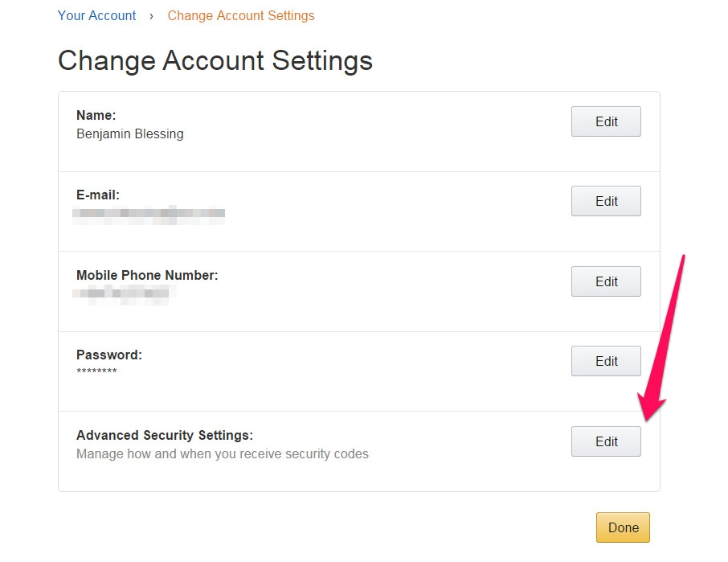Click the Change Account Settings page heading
This screenshot has height=562, width=728.
coord(215,60)
